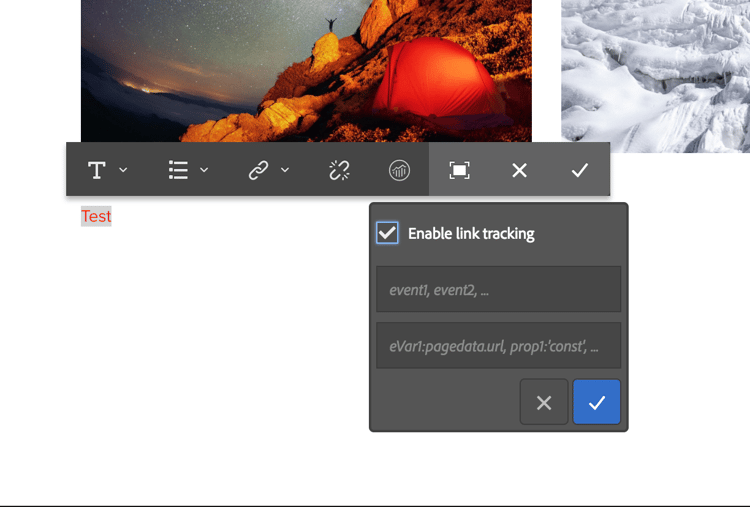Open the text format (T) tool
The image size is (750, 507).
click(97, 170)
